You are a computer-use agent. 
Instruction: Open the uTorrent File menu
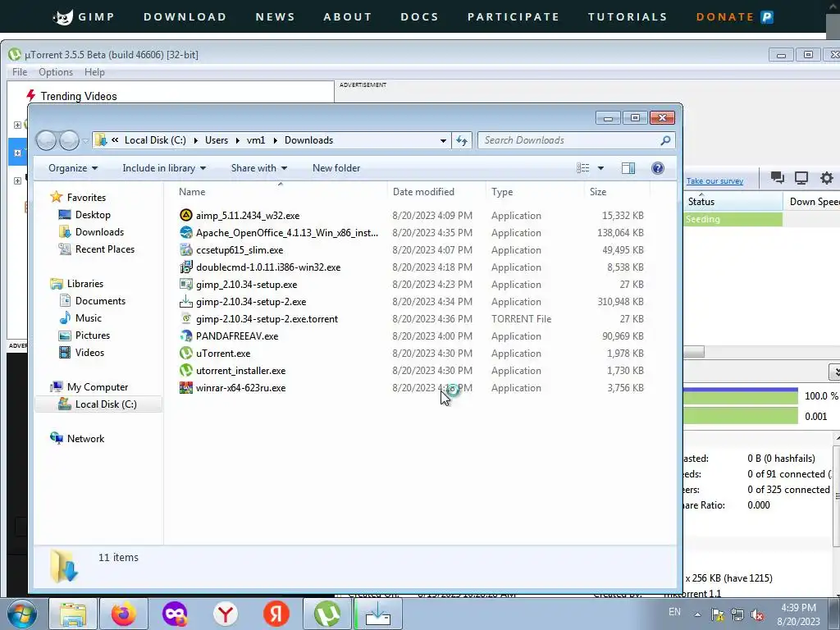point(20,72)
